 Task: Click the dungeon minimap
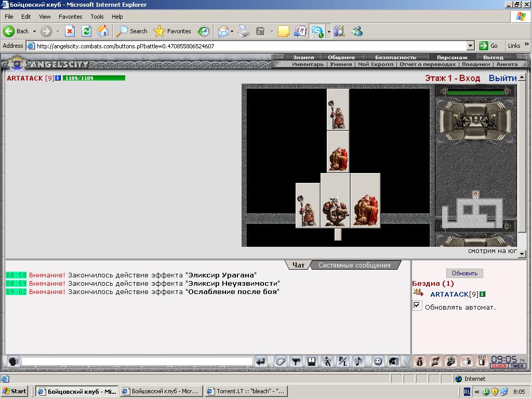(472, 210)
